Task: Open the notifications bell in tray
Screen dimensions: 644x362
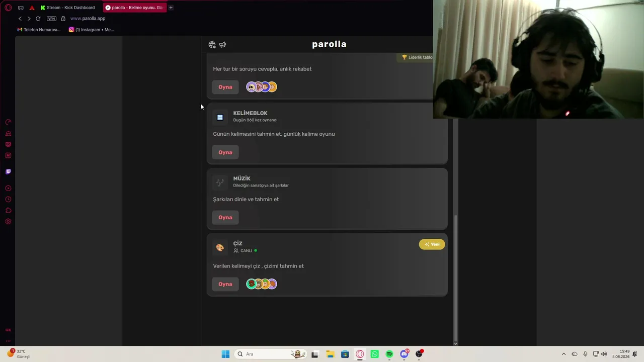Action: (x=635, y=354)
